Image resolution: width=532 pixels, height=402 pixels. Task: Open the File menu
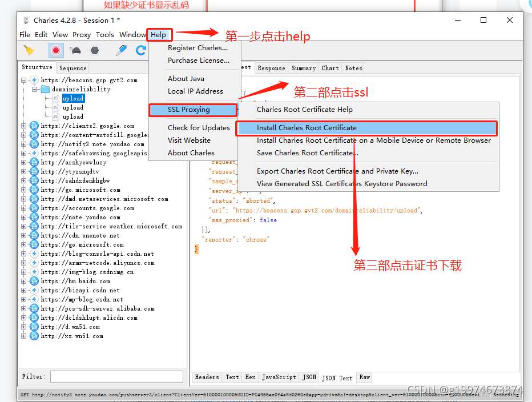pyautogui.click(x=25, y=35)
